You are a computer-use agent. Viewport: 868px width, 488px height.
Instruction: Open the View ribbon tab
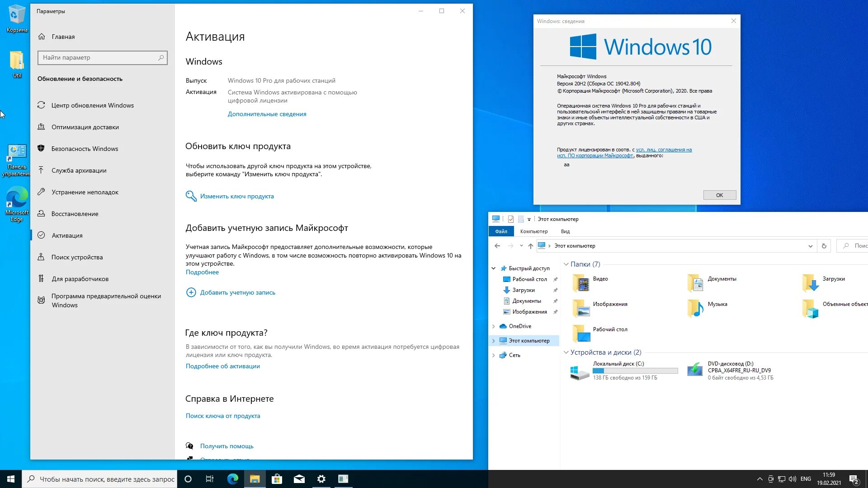565,231
